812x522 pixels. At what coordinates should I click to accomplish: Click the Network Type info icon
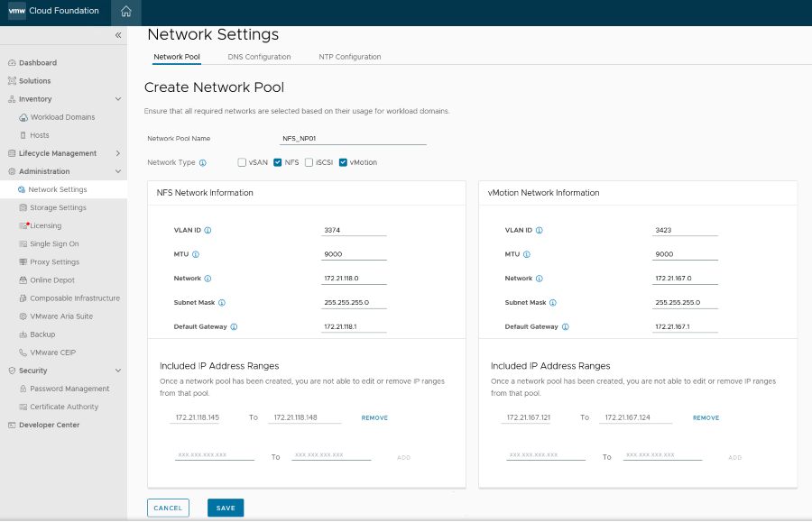pyautogui.click(x=202, y=163)
